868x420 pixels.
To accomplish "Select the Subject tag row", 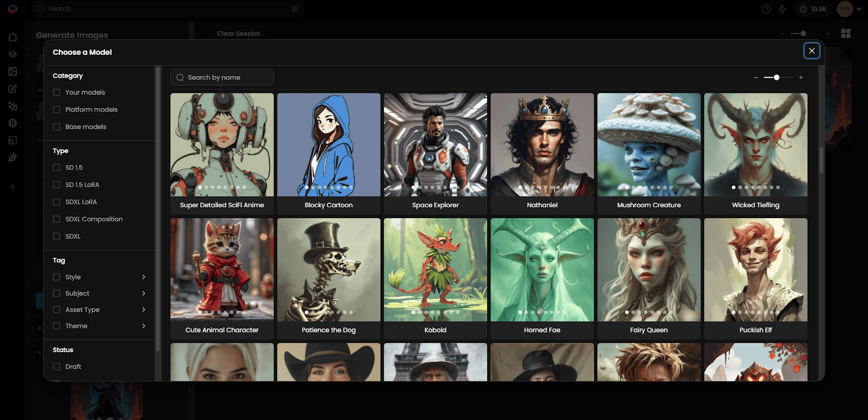I will (78, 294).
